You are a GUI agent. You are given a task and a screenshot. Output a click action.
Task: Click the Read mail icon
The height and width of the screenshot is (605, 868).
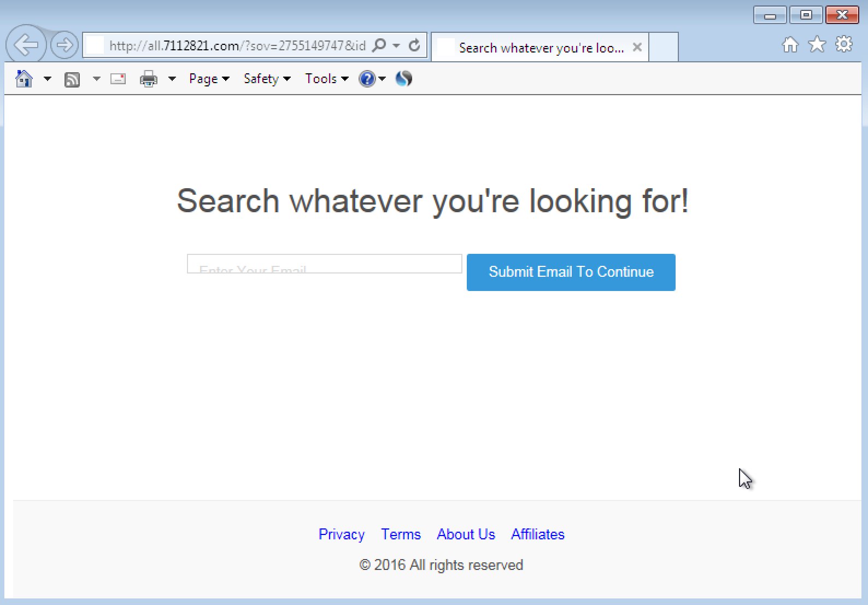118,79
